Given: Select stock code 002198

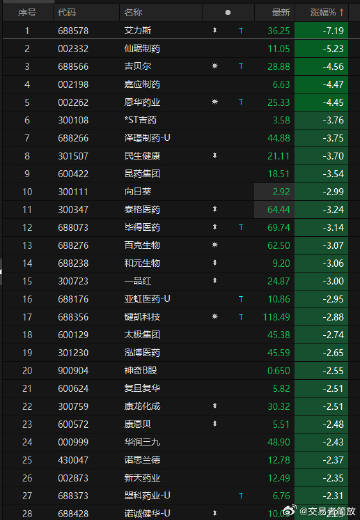Looking at the screenshot, I should tap(73, 85).
